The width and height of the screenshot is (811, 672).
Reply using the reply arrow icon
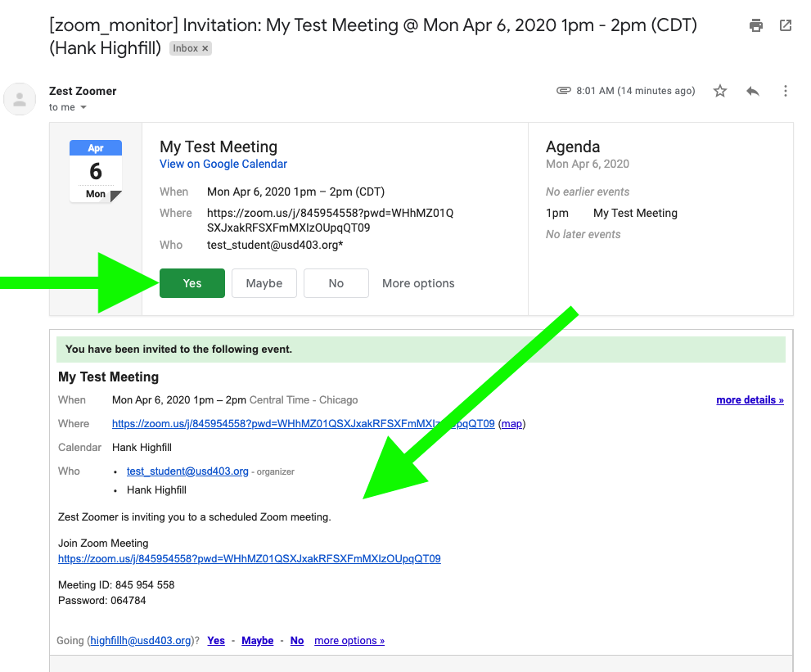pyautogui.click(x=753, y=91)
